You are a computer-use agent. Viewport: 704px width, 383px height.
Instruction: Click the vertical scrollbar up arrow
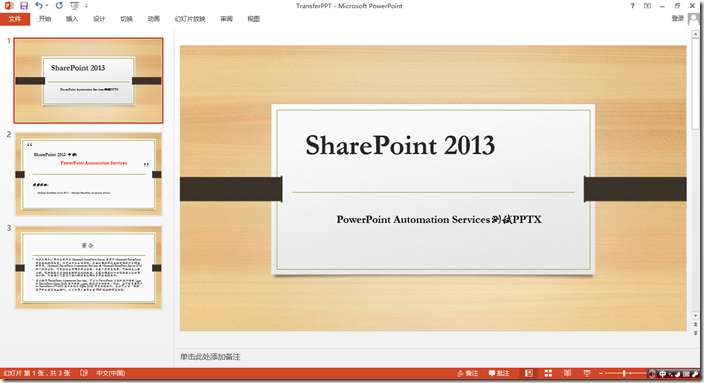(x=695, y=35)
